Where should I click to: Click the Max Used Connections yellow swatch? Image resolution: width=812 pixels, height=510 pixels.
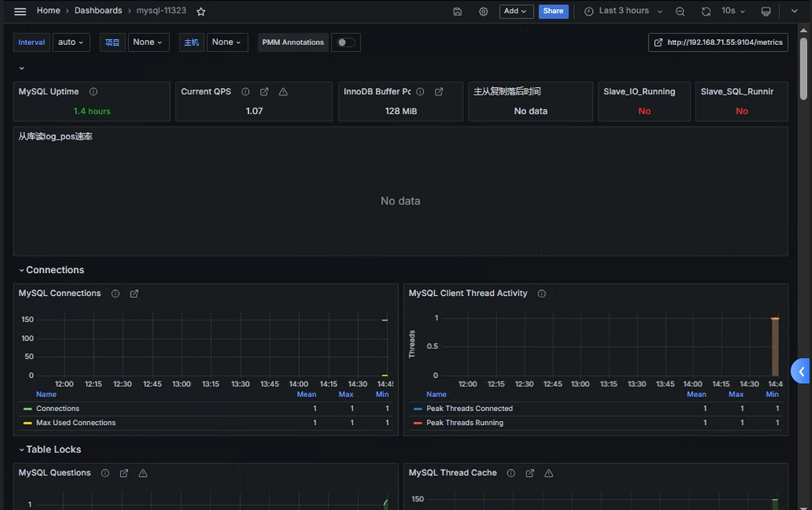tap(28, 423)
